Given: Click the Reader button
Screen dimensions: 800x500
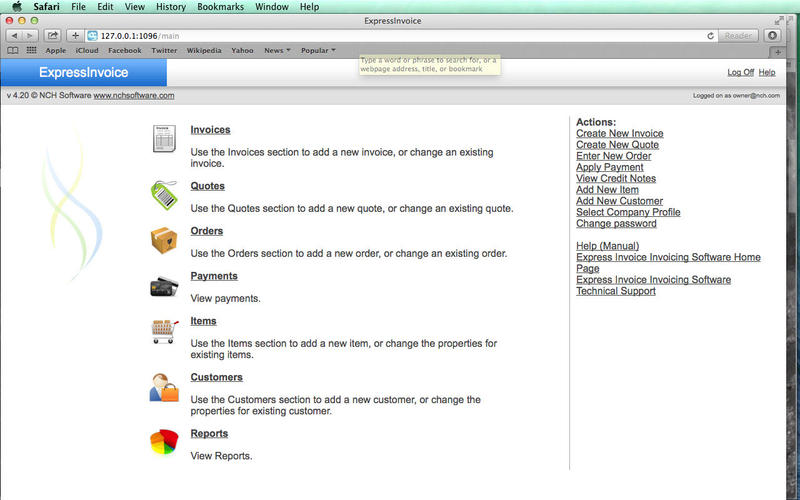Looking at the screenshot, I should click(x=738, y=36).
